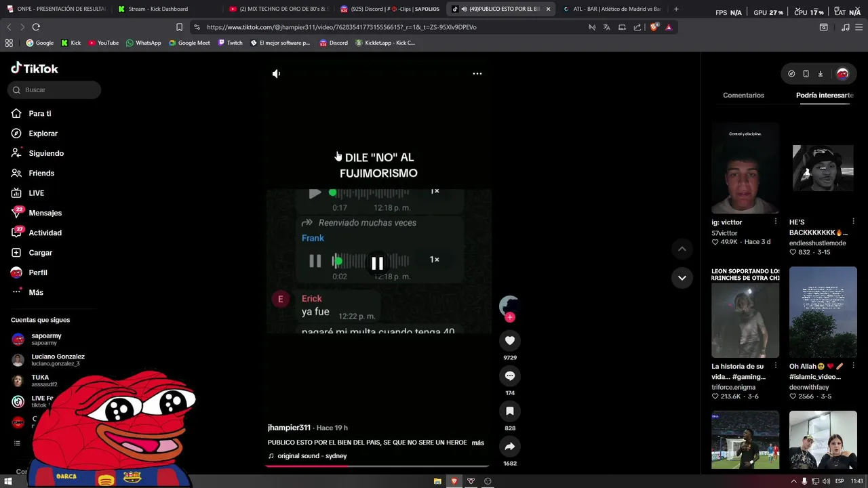Open the endlesshustlemode recommended video thumbnail
The image size is (868, 488).
(823, 168)
